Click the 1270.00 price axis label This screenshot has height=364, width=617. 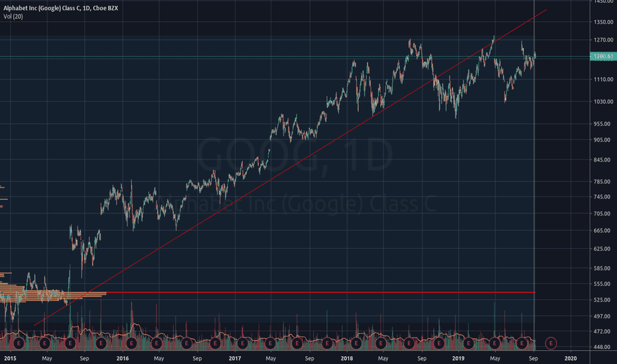tap(604, 40)
